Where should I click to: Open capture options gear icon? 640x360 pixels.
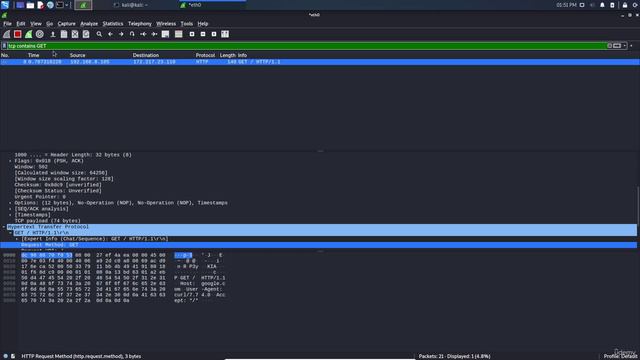pyautogui.click(x=40, y=34)
